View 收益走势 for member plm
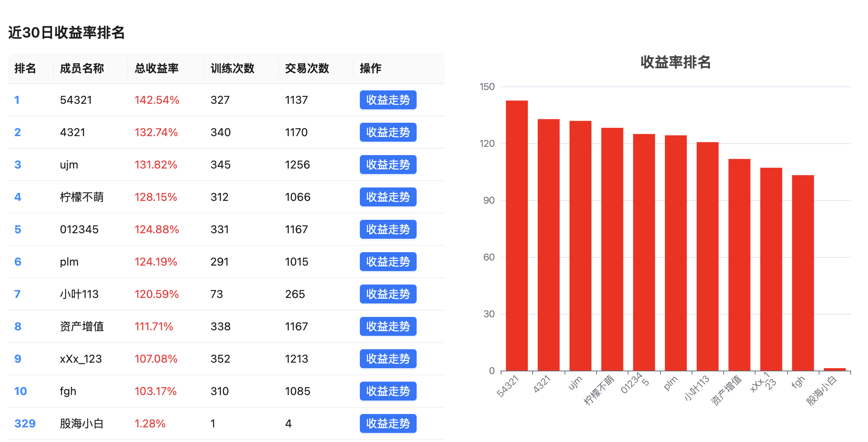The height and width of the screenshot is (442, 868). (x=388, y=262)
